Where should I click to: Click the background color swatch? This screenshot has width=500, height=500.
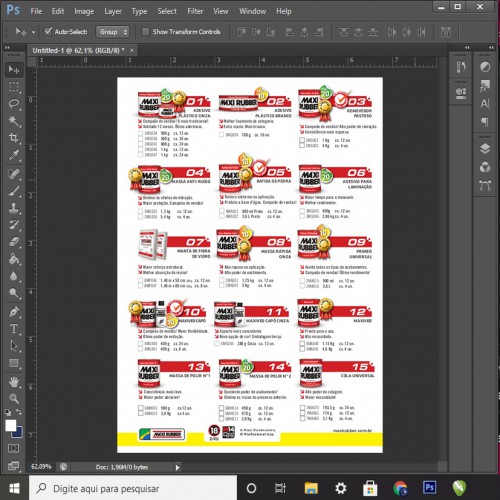coord(18,433)
